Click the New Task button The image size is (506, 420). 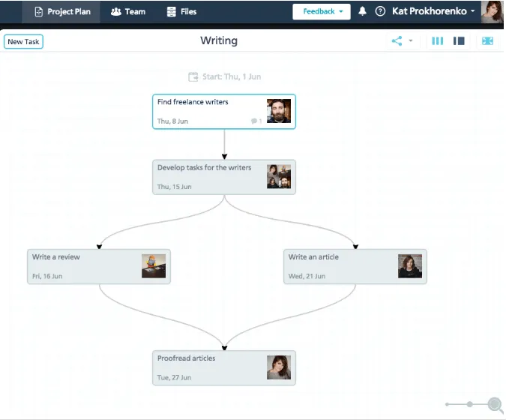pyautogui.click(x=23, y=42)
